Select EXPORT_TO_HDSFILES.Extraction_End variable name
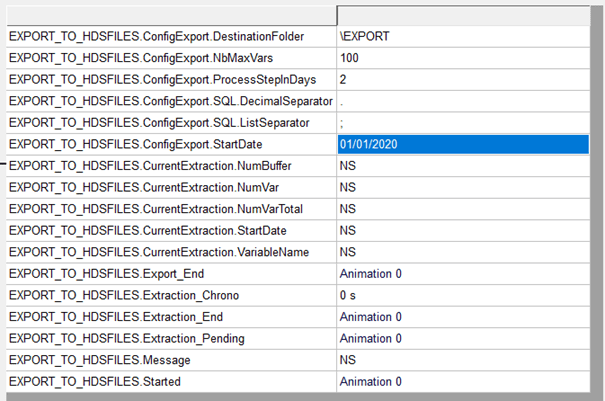Image resolution: width=605 pixels, height=401 pixels. click(116, 318)
